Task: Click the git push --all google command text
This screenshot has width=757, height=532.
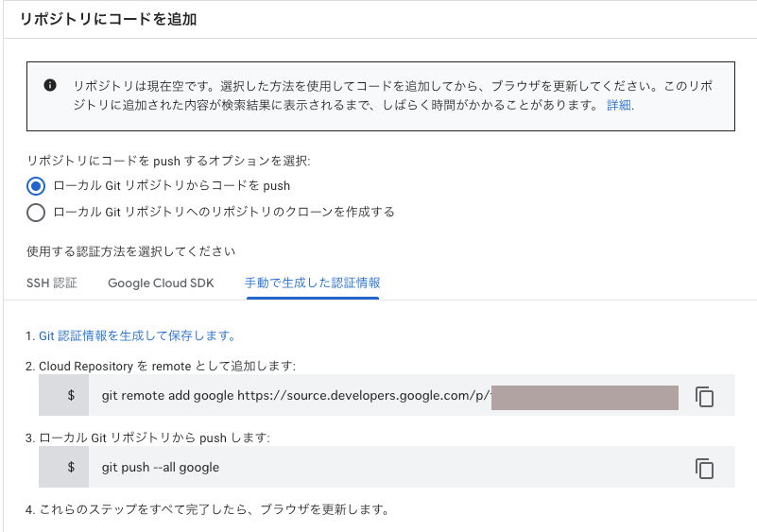Action: (161, 467)
